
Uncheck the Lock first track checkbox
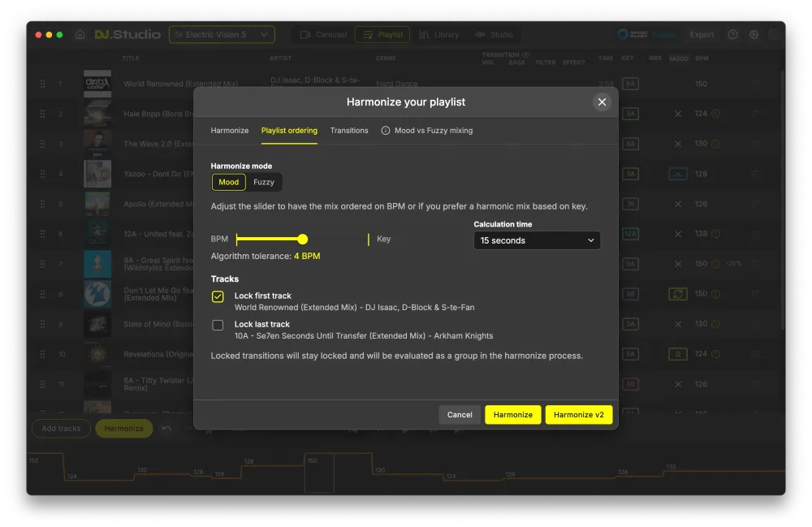(218, 296)
